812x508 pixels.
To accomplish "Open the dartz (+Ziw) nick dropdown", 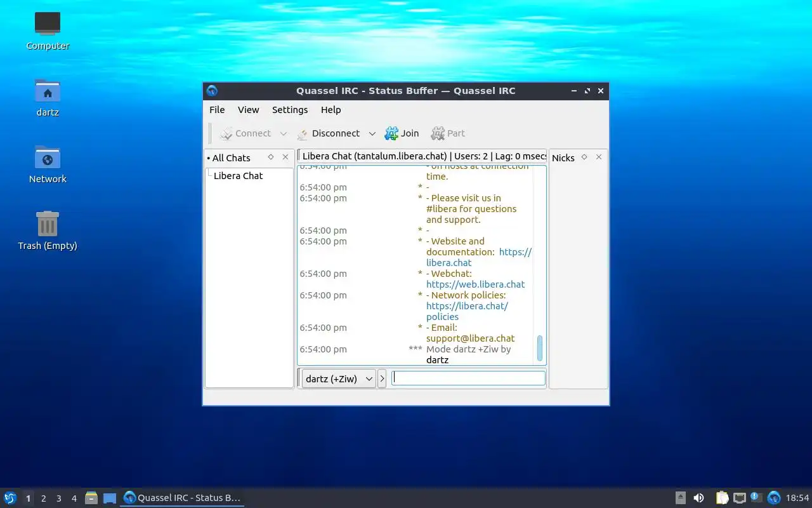I will click(339, 378).
